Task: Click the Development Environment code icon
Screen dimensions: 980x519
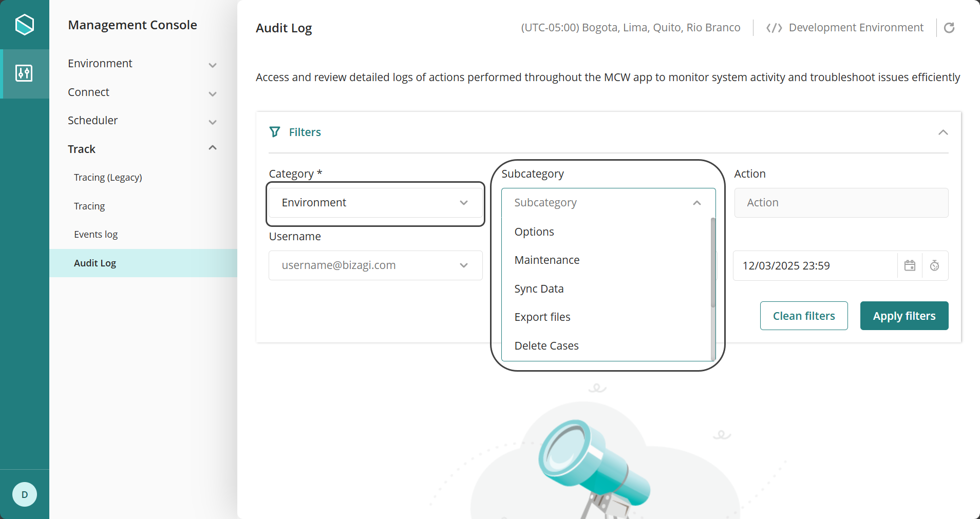Action: coord(774,28)
